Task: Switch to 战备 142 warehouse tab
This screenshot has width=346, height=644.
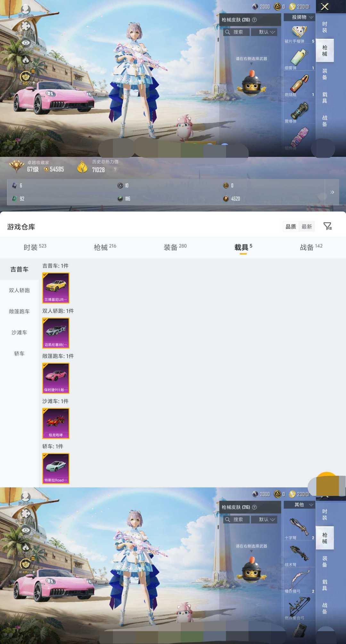Action: 311,247
